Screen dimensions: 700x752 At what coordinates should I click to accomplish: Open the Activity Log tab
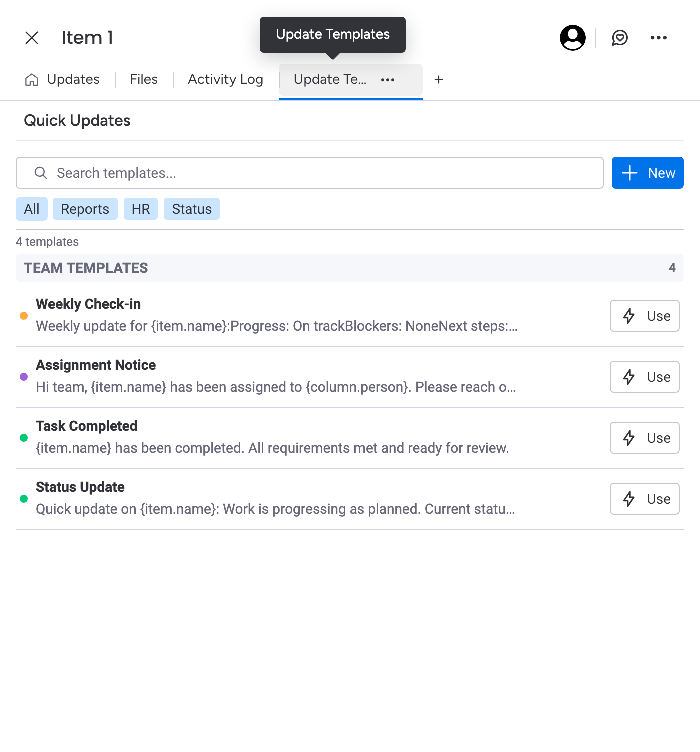[225, 79]
